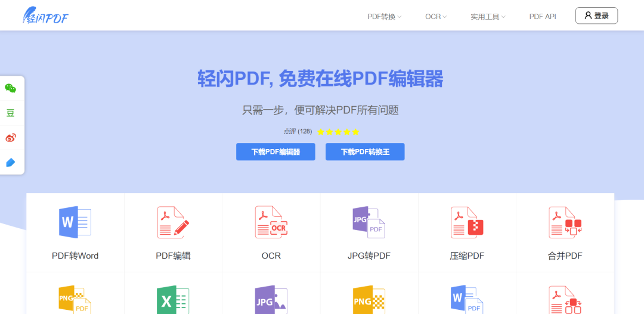Share via the WeChat sidebar icon
This screenshot has height=314, width=644.
pyautogui.click(x=11, y=88)
